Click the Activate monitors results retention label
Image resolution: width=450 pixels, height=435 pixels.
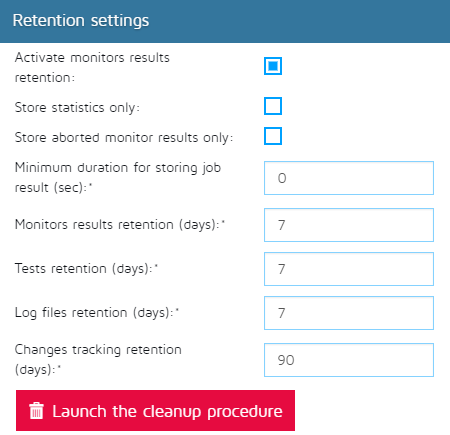[92, 67]
